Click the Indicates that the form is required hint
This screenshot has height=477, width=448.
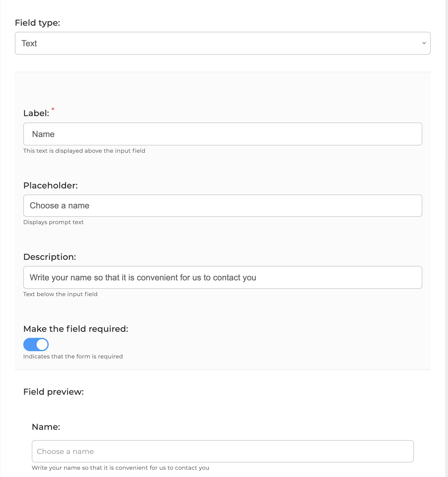[73, 356]
